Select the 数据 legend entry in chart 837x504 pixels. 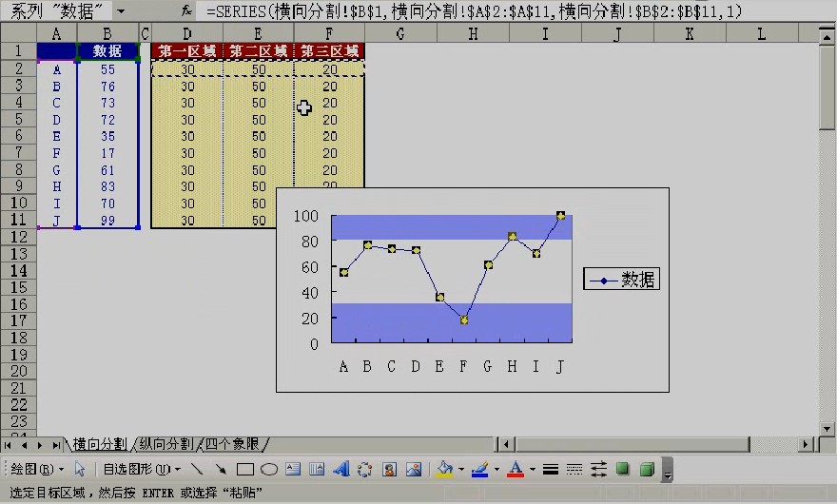(x=621, y=280)
